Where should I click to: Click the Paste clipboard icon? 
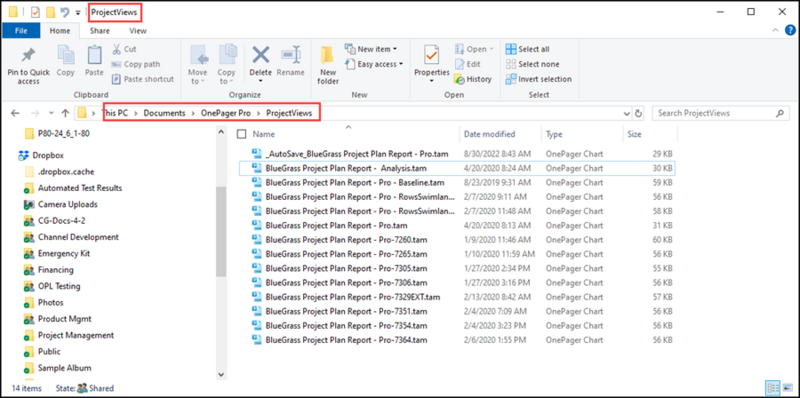tap(94, 55)
